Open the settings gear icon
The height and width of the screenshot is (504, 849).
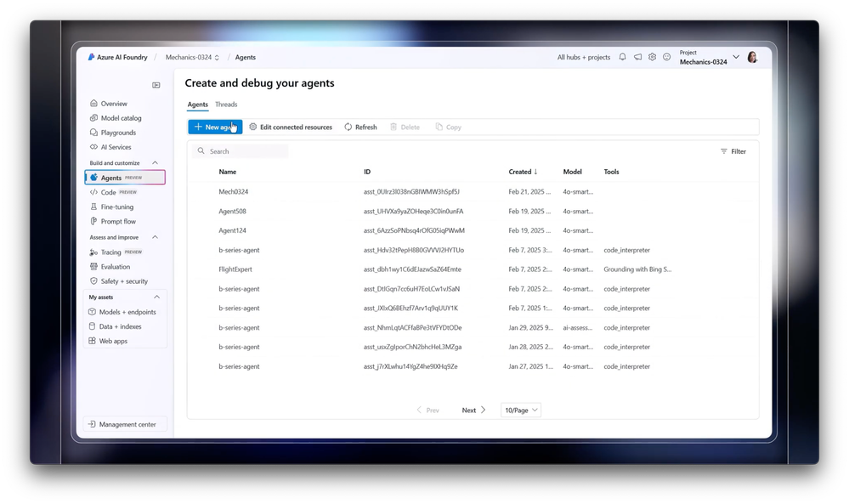652,57
